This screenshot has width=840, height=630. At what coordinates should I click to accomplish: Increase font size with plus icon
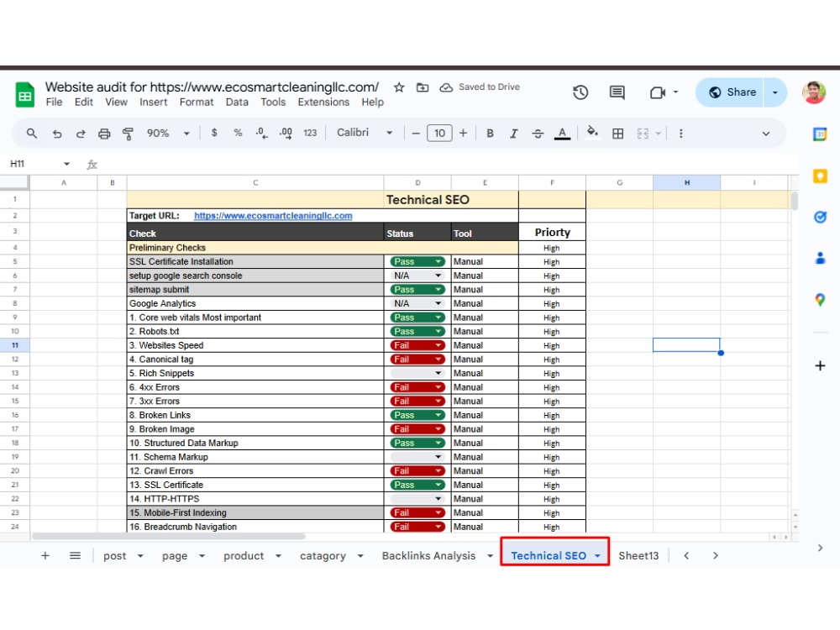[464, 133]
